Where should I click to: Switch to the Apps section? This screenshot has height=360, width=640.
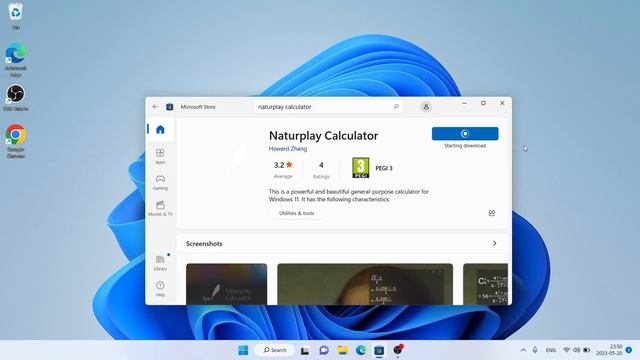click(160, 156)
